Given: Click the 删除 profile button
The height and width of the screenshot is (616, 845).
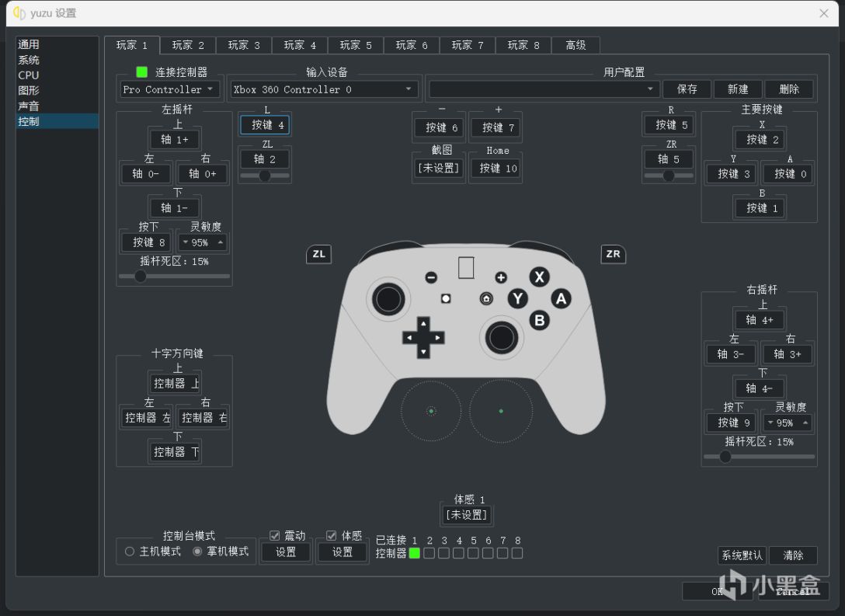Looking at the screenshot, I should (x=789, y=89).
